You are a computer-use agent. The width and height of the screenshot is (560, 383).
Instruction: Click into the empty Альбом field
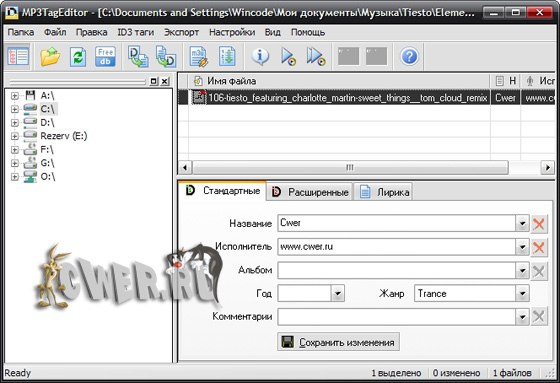(396, 271)
